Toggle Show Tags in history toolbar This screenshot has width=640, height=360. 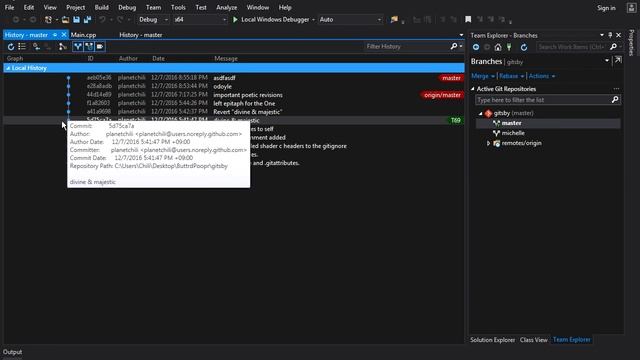[x=100, y=47]
